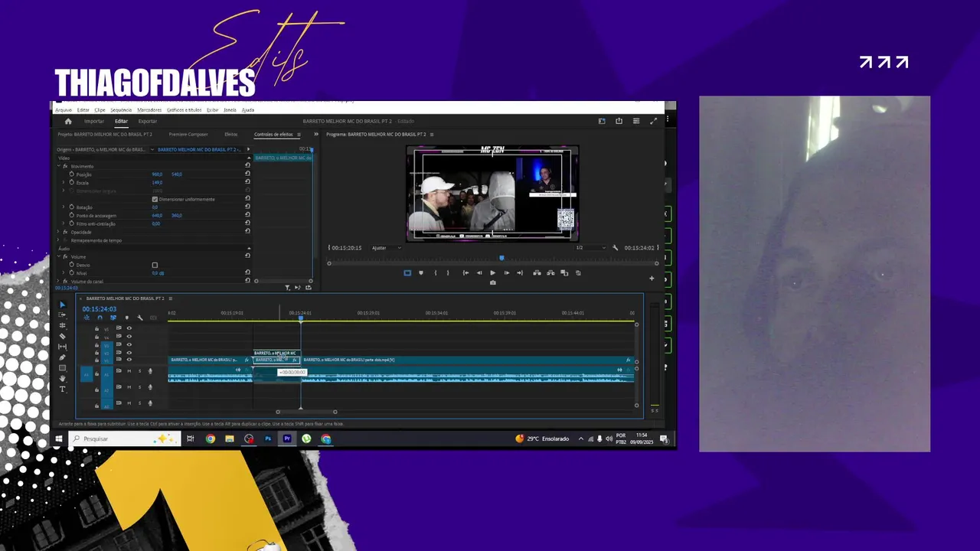Click the Extract button in Program monitor
Image resolution: width=980 pixels, height=551 pixels.
coord(550,272)
